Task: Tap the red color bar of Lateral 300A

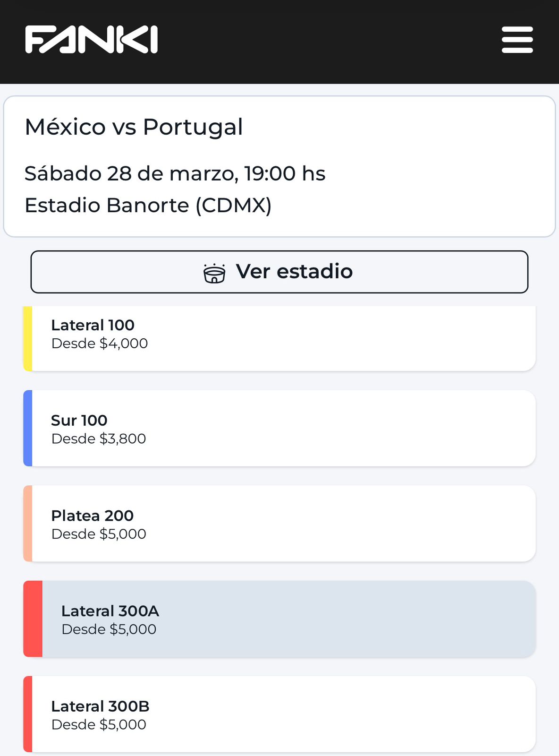Action: click(33, 619)
